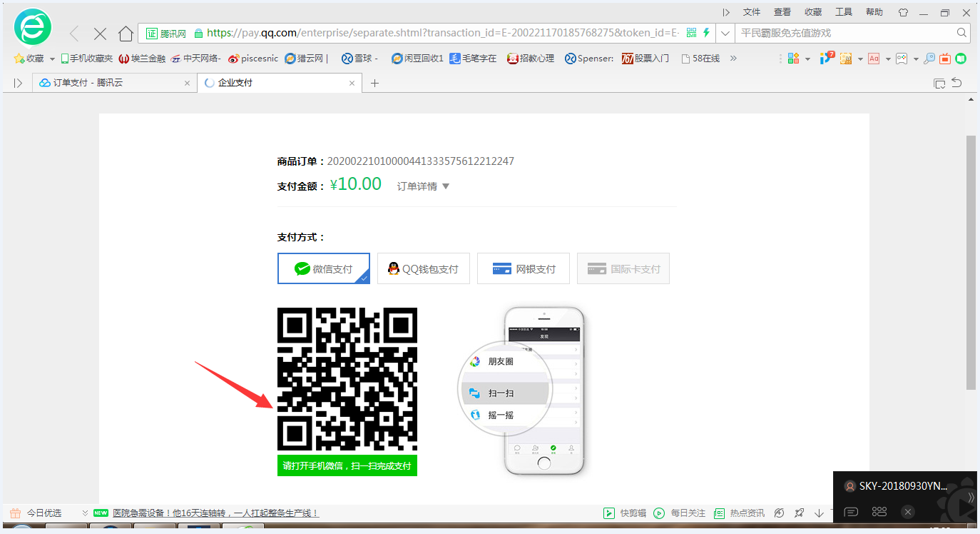Image resolution: width=980 pixels, height=534 pixels.
Task: Open the Spenser: bookmark
Action: point(589,59)
